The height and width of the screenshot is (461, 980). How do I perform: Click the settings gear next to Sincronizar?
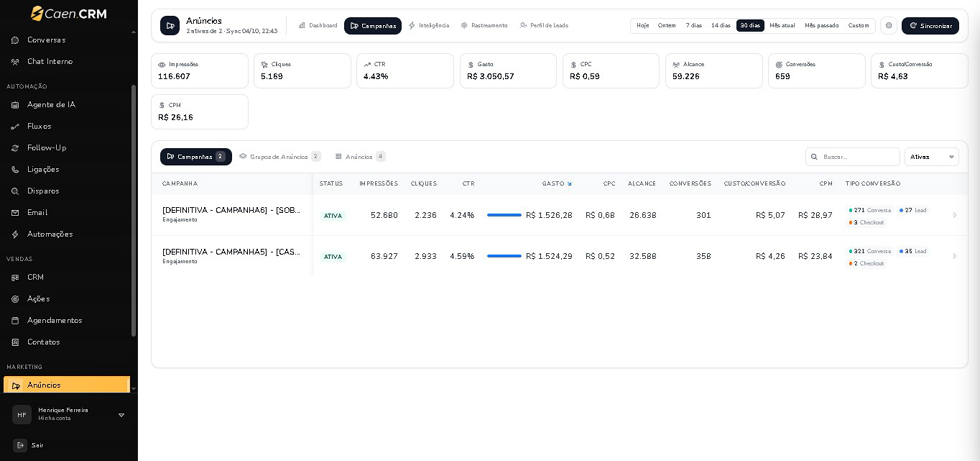889,25
